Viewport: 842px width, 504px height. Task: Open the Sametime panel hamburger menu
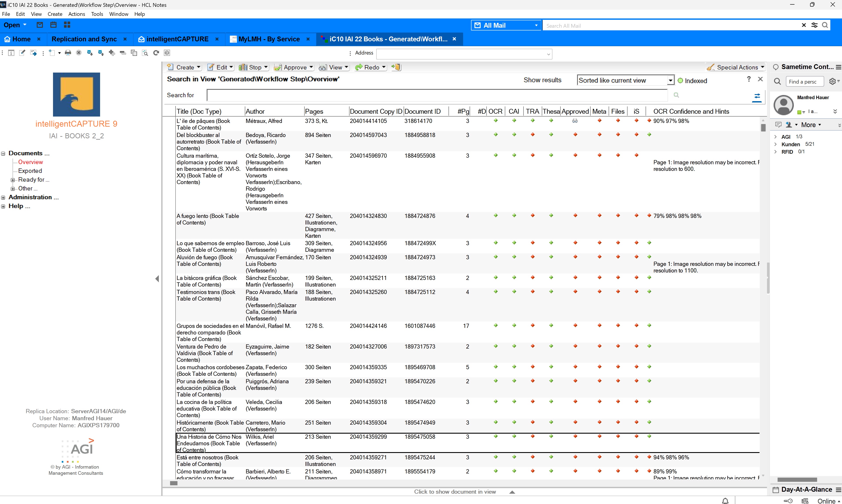[x=838, y=67]
